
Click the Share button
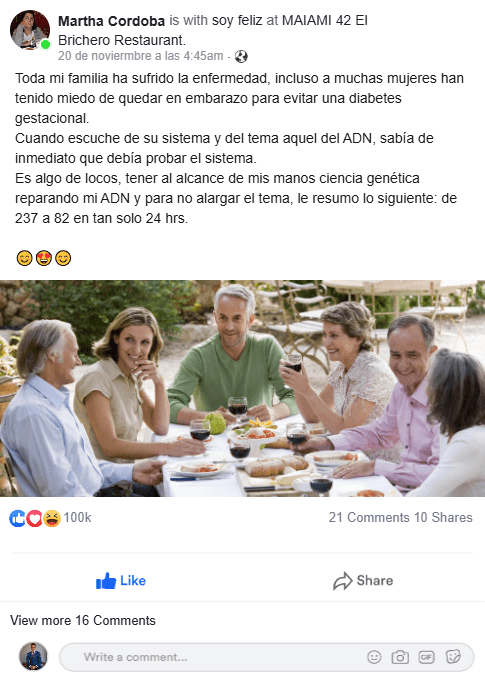(363, 581)
